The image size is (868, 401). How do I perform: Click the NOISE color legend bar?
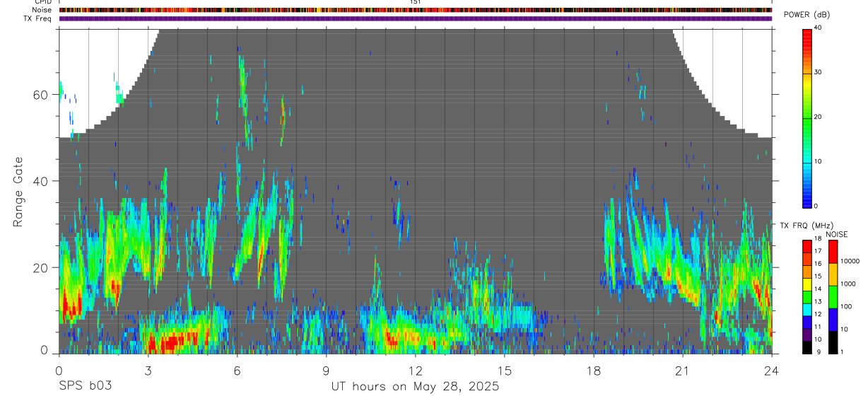pos(833,296)
